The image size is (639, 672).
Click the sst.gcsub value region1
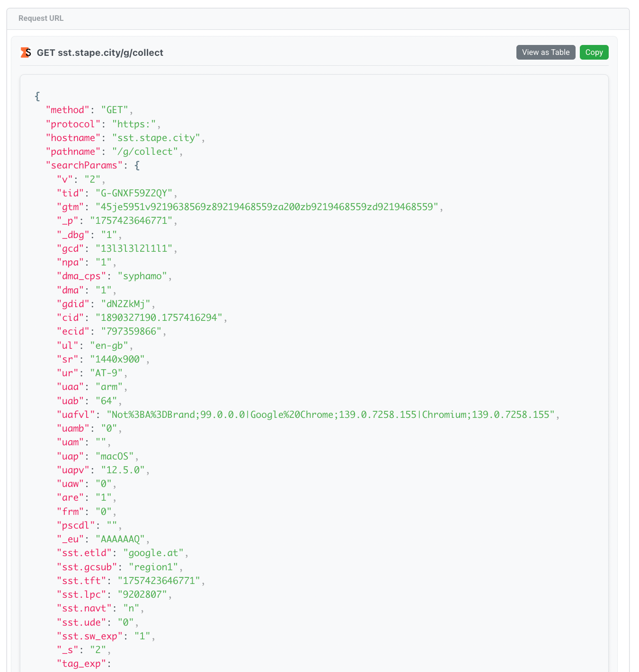click(154, 567)
